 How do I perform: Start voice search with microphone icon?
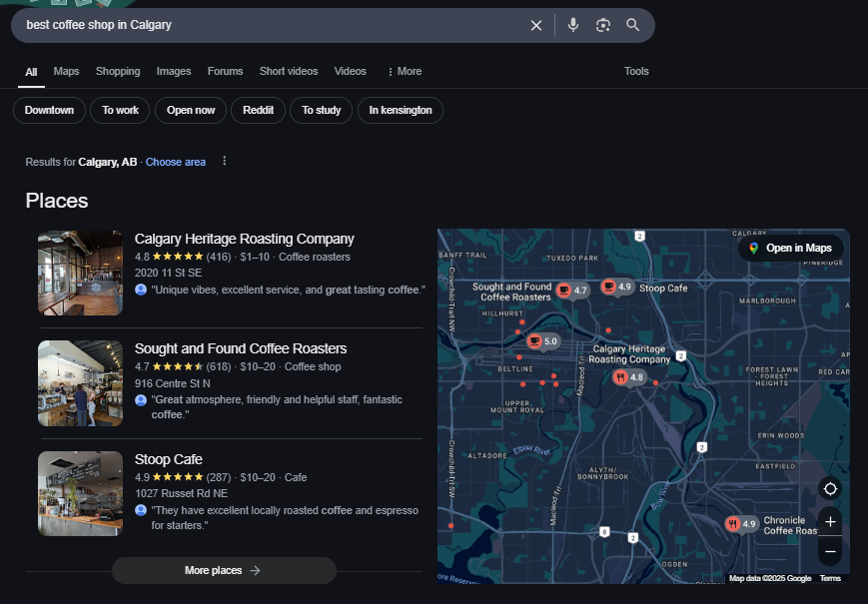[573, 25]
